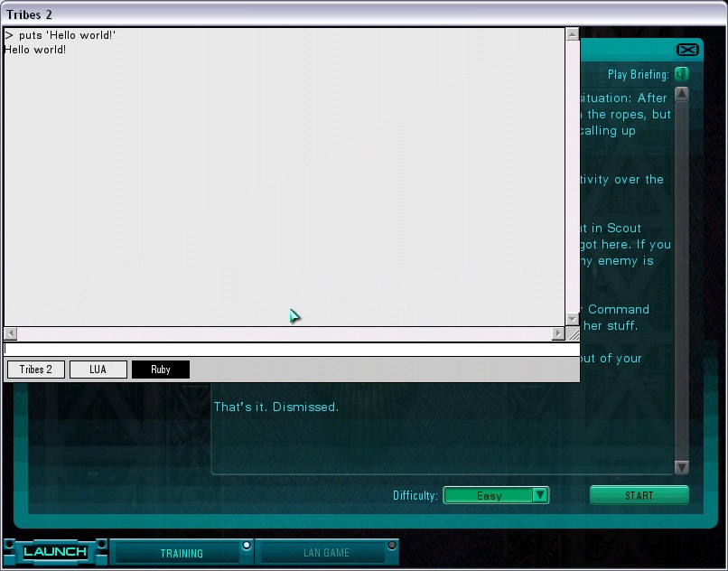Click the "Play Briefing:" label
Viewport: 728px width, 571px height.
click(639, 74)
